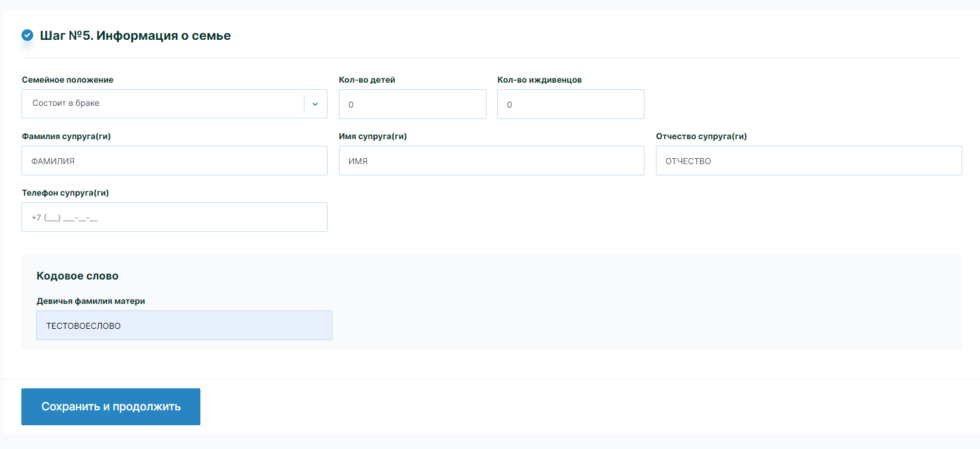Click the 'Семейное положение' label
Viewport: 980px width, 449px height.
click(x=67, y=80)
